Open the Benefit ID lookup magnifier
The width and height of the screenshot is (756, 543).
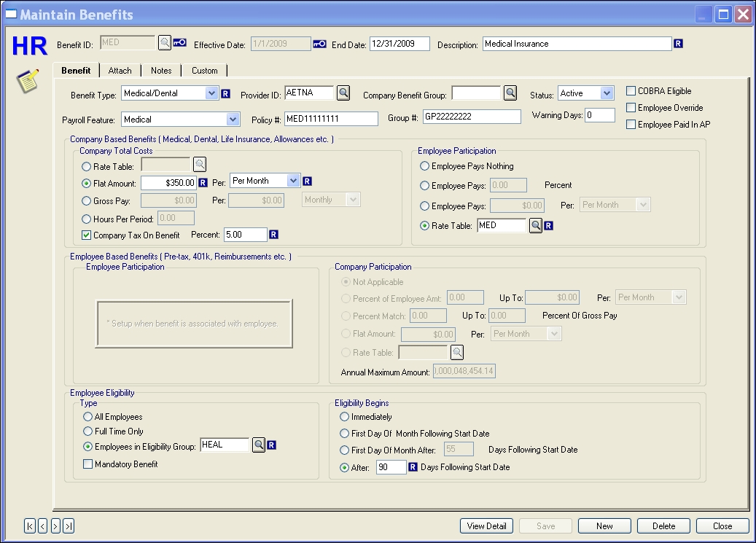[x=165, y=42]
